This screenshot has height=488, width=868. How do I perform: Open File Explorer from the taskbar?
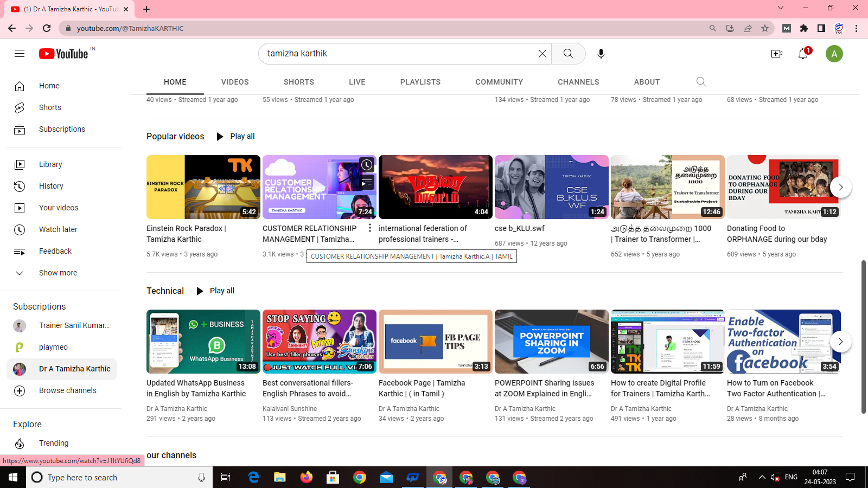tap(279, 477)
